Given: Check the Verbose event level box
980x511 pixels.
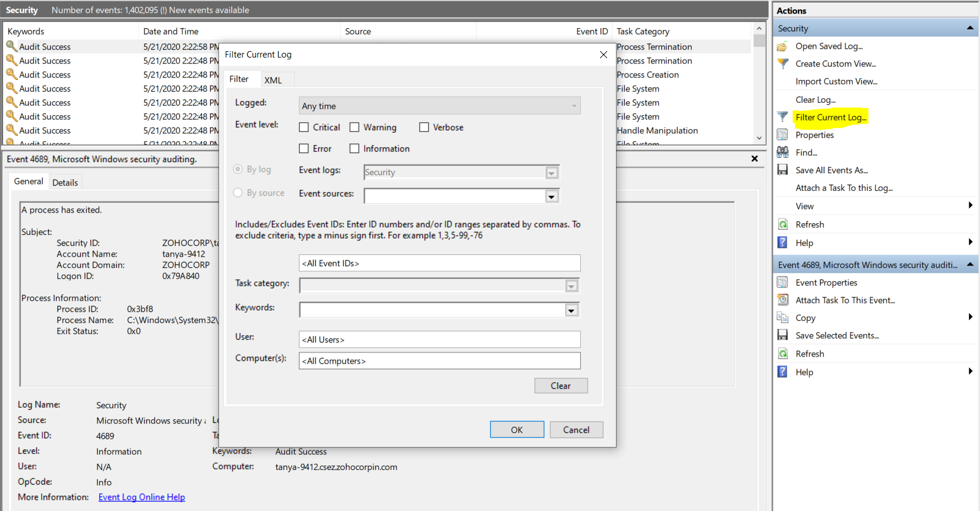Looking at the screenshot, I should 424,127.
